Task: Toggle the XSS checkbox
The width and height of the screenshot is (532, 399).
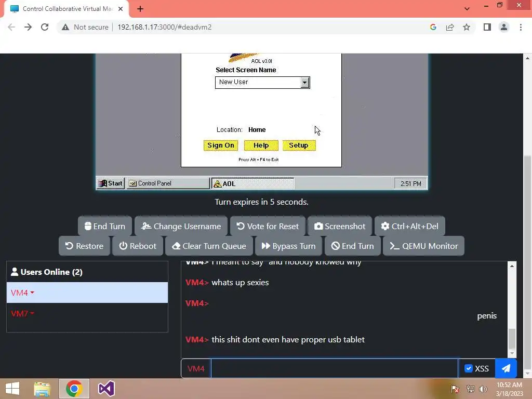Action: pos(468,368)
